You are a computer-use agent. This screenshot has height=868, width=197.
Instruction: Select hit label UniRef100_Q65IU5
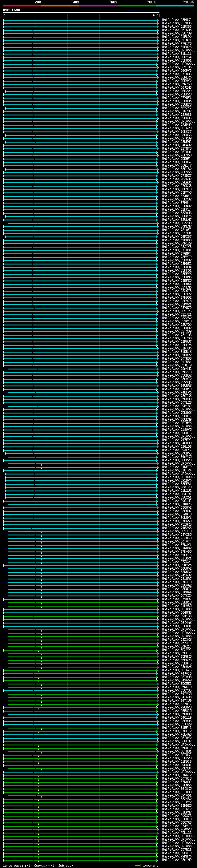[x=176, y=67]
